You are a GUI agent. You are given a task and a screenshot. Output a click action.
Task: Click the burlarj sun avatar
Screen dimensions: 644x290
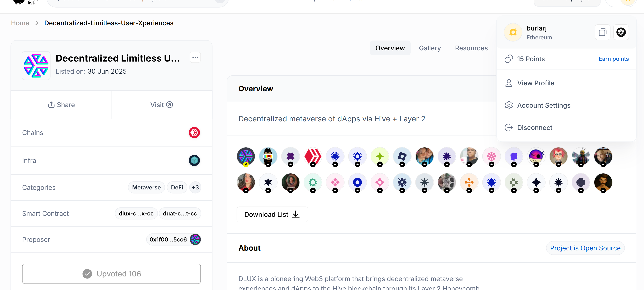(513, 32)
